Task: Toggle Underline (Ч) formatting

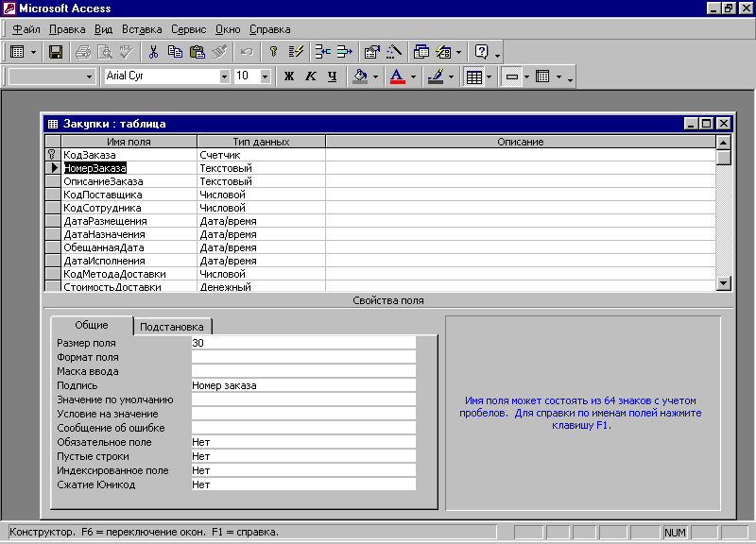Action: pos(333,76)
